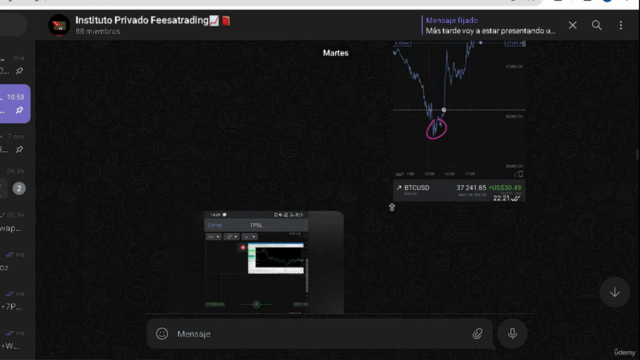This screenshot has width=640, height=360.
Task: Open the BTCUSD chart image message
Action: 459,121
